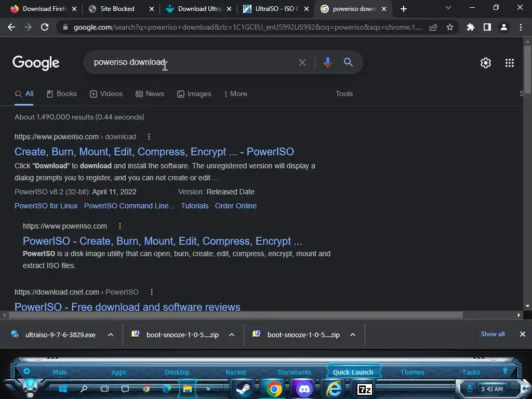Launch 7-Zip from the quick launch dock

(x=365, y=389)
